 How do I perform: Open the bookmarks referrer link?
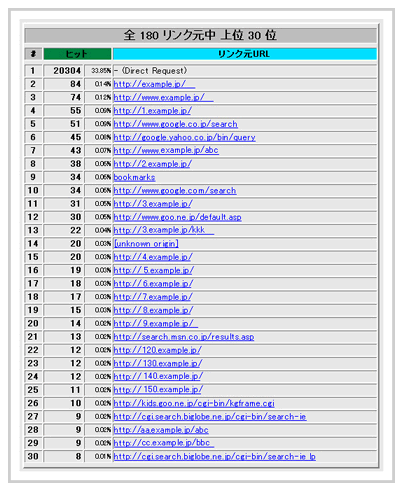[134, 177]
